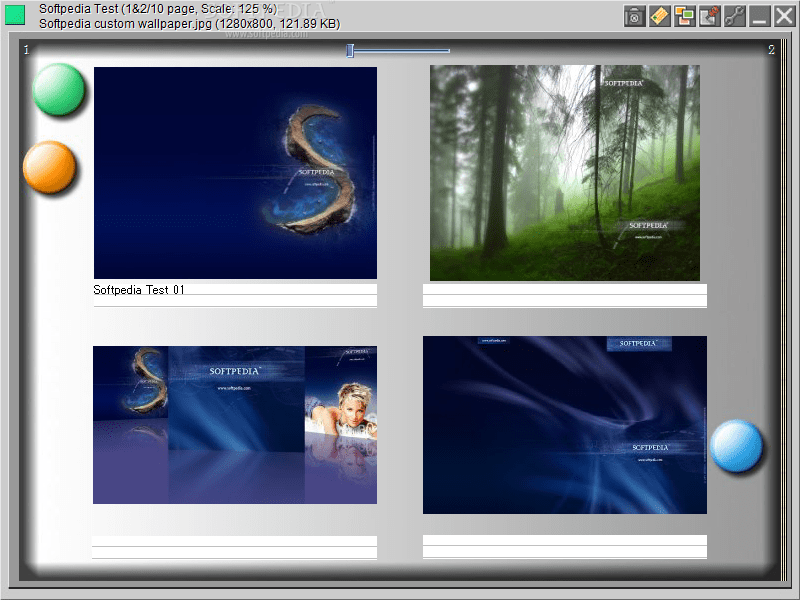Click the overlapping photos icon
The height and width of the screenshot is (600, 800).
pyautogui.click(x=685, y=16)
